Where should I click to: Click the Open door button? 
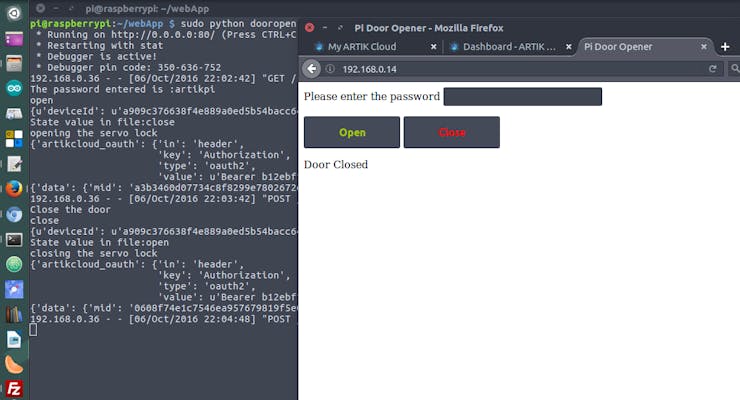click(352, 133)
